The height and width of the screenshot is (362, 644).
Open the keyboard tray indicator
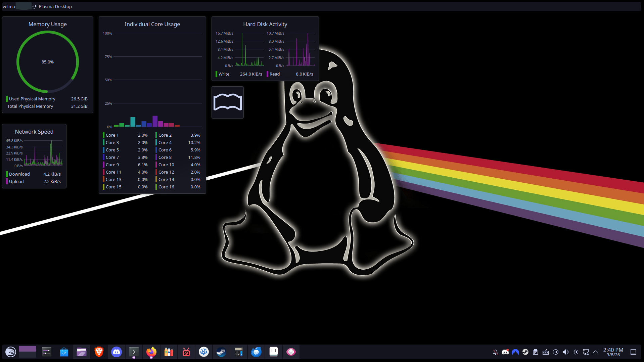pyautogui.click(x=546, y=352)
